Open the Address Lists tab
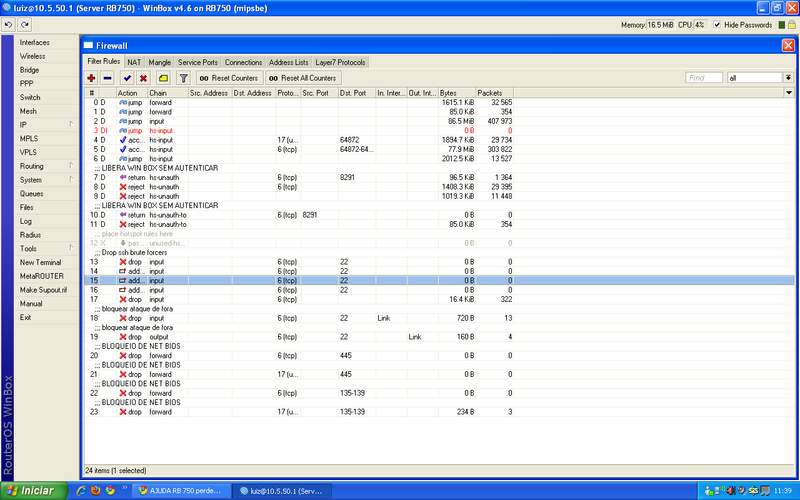The width and height of the screenshot is (800, 500). point(288,62)
